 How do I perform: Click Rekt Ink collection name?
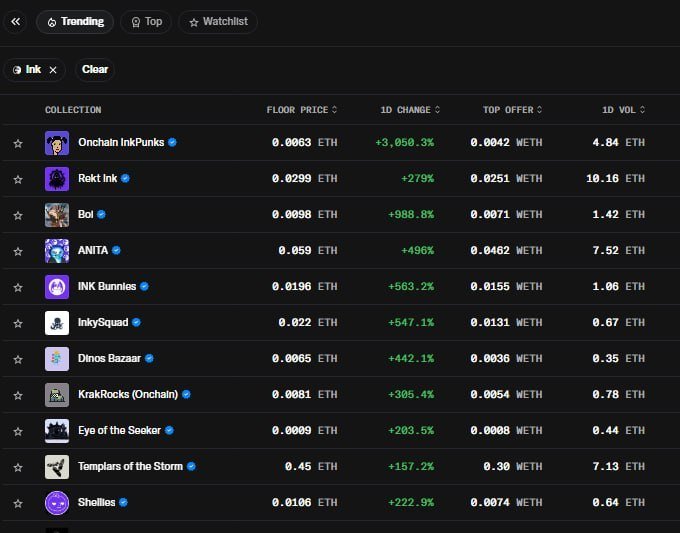[x=98, y=178]
